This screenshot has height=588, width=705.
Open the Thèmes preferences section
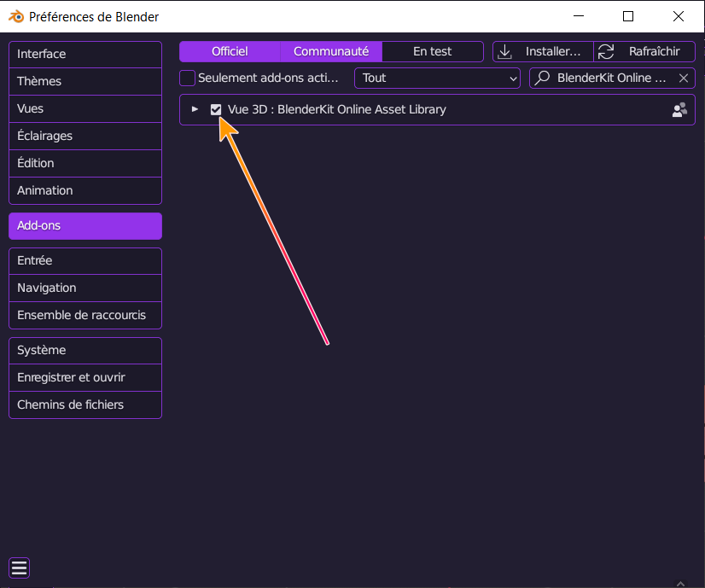(85, 81)
